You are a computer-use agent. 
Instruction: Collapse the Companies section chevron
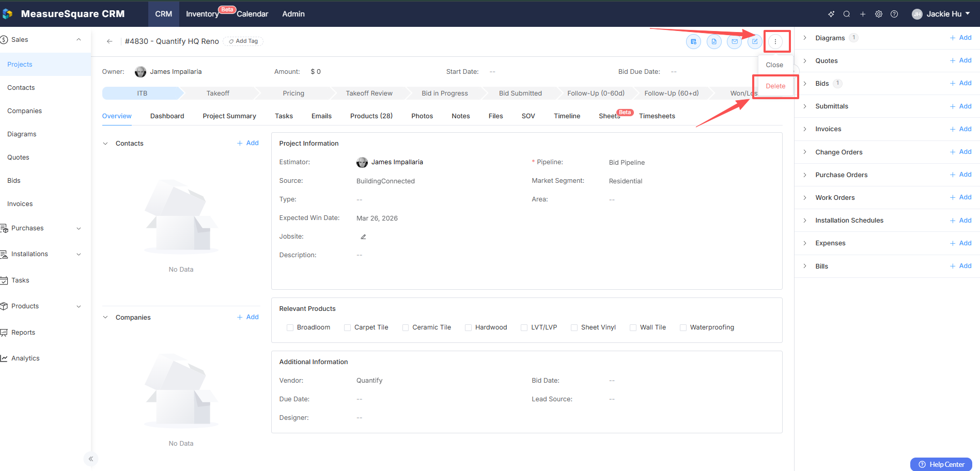105,318
